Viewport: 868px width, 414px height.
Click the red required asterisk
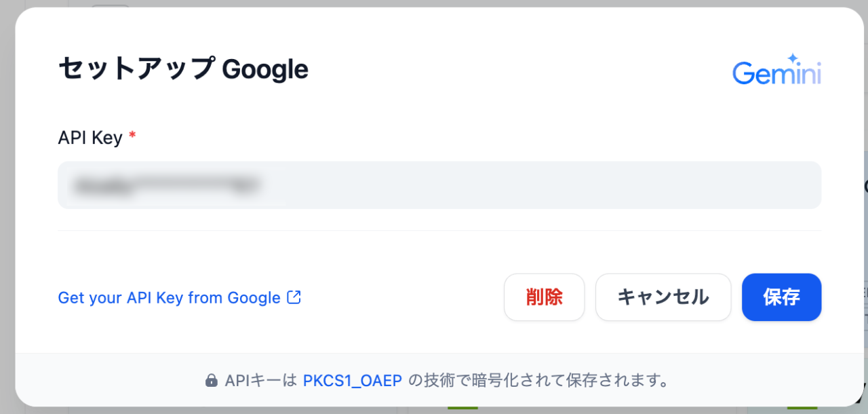point(132,136)
